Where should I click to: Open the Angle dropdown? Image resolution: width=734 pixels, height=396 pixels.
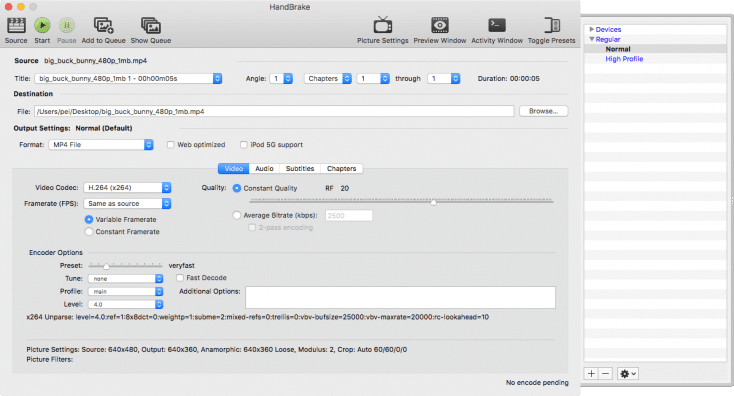click(x=281, y=79)
